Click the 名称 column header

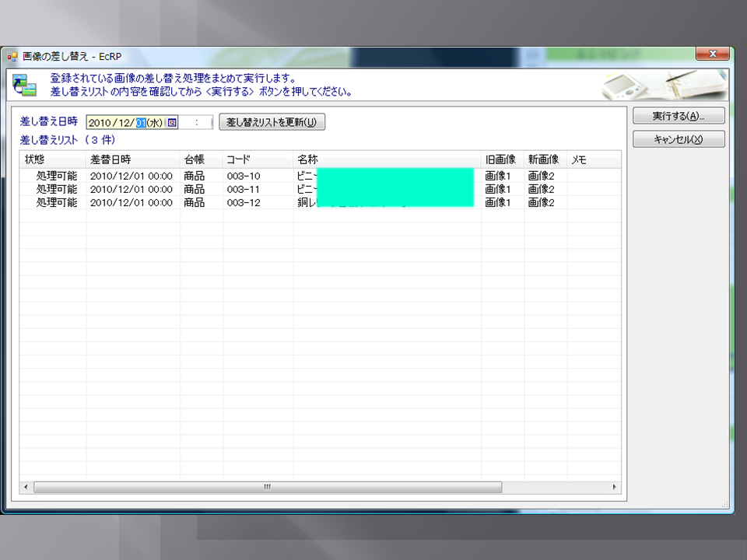pos(387,159)
